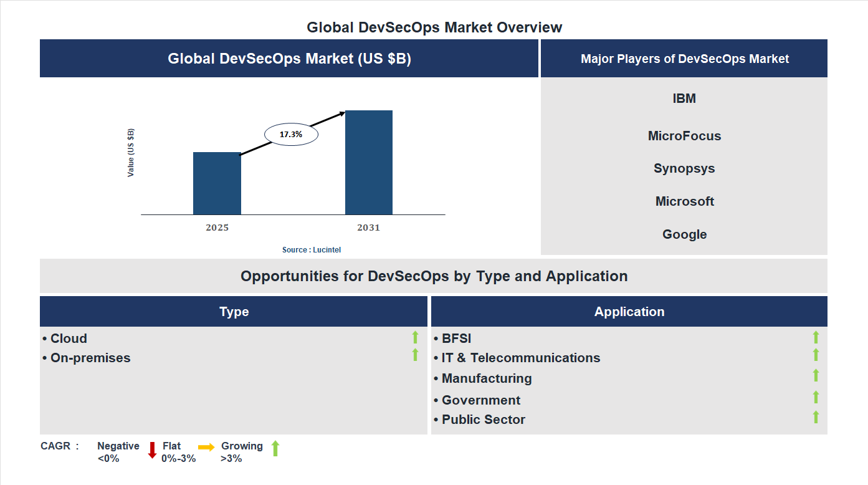Image resolution: width=868 pixels, height=485 pixels.
Task: Click the 17.3% CAGR bubble
Action: point(291,133)
